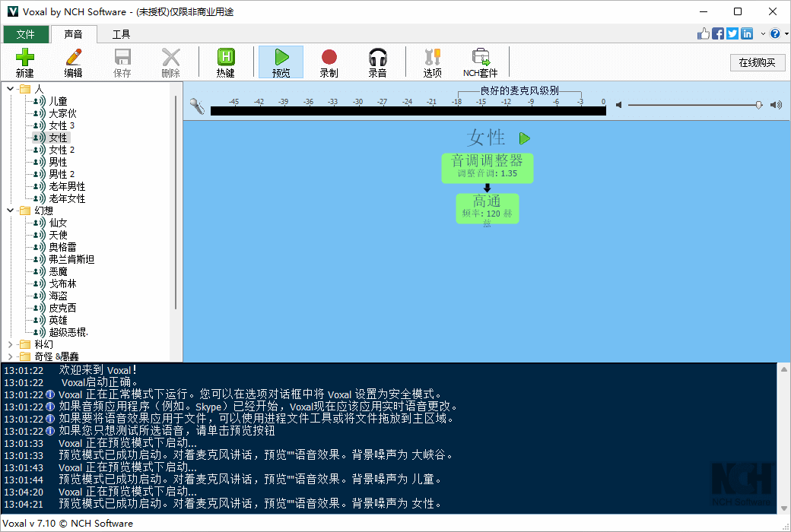Select the 男性 2 voice

pos(62,174)
